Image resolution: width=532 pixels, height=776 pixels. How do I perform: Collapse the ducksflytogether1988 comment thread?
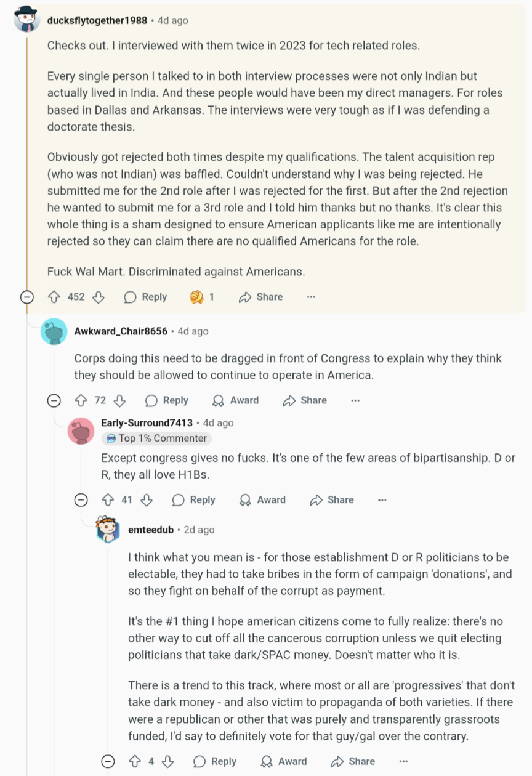[27, 297]
